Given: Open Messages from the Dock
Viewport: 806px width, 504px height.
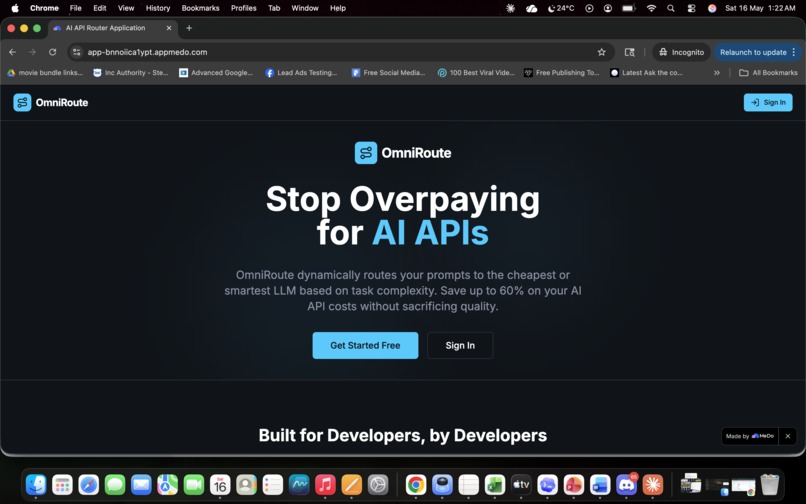Looking at the screenshot, I should click(x=115, y=484).
